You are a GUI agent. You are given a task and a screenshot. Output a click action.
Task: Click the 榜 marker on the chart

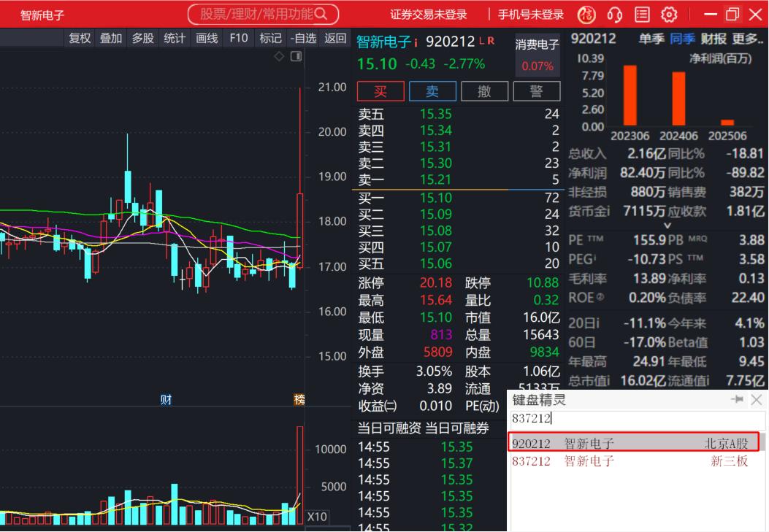pos(299,399)
